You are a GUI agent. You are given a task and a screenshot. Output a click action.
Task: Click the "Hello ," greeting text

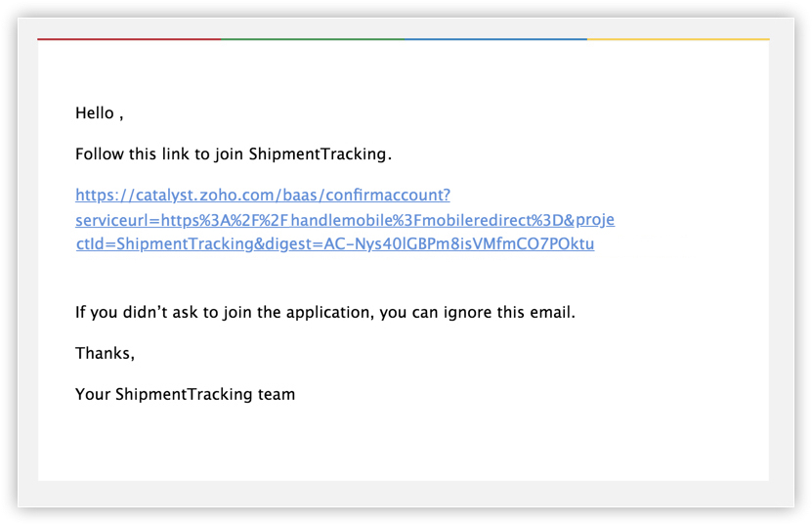99,113
